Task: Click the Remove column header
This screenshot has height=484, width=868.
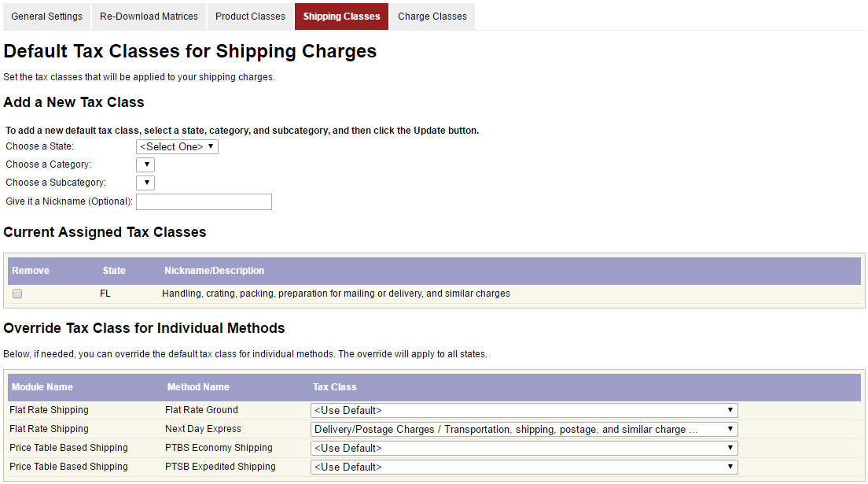Action: pos(31,271)
